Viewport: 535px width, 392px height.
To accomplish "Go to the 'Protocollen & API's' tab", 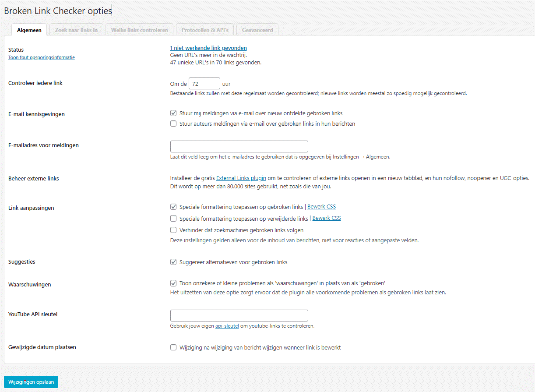I will [x=205, y=30].
